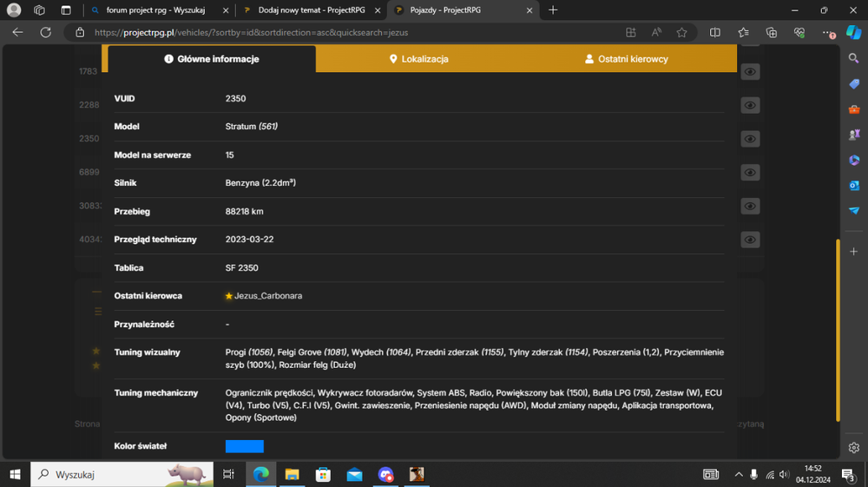Image resolution: width=868 pixels, height=487 pixels.
Task: Open Microsoft Store from the taskbar
Action: (x=323, y=474)
